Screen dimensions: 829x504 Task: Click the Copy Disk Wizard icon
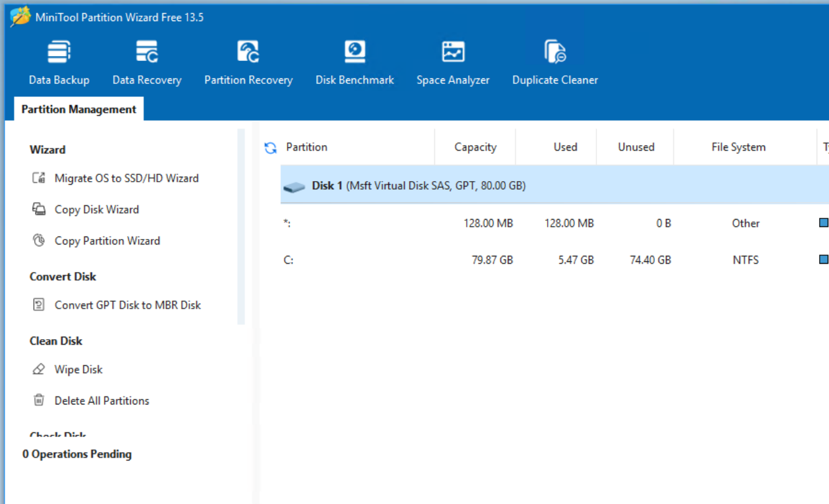(x=39, y=209)
